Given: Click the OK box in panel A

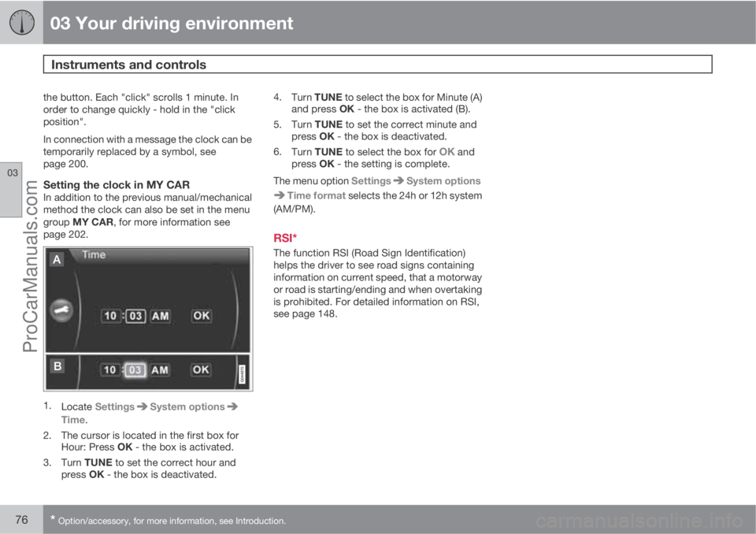Looking at the screenshot, I should tap(201, 316).
